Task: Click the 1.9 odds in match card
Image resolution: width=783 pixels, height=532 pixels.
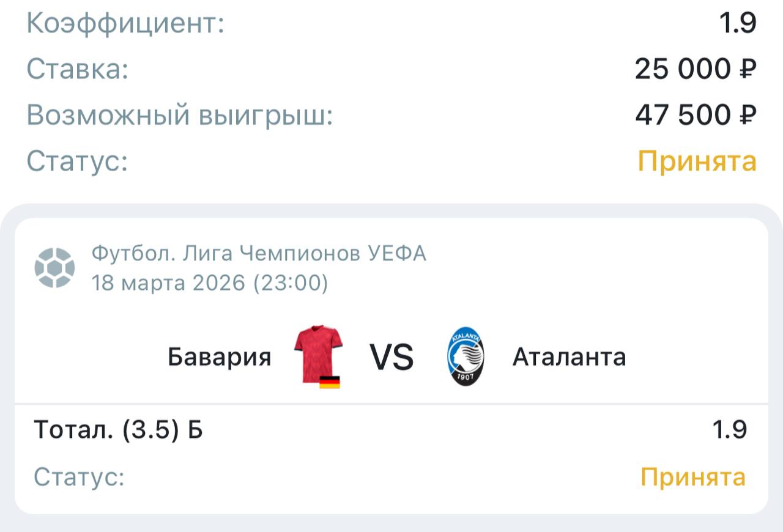Action: point(729,430)
